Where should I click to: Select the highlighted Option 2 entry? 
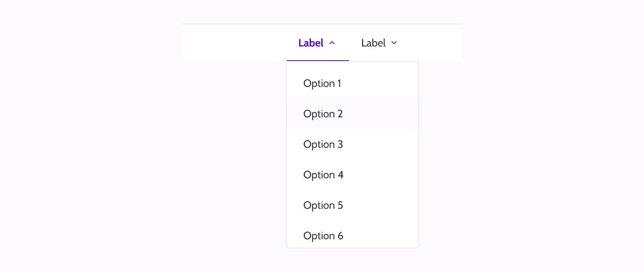click(x=323, y=114)
